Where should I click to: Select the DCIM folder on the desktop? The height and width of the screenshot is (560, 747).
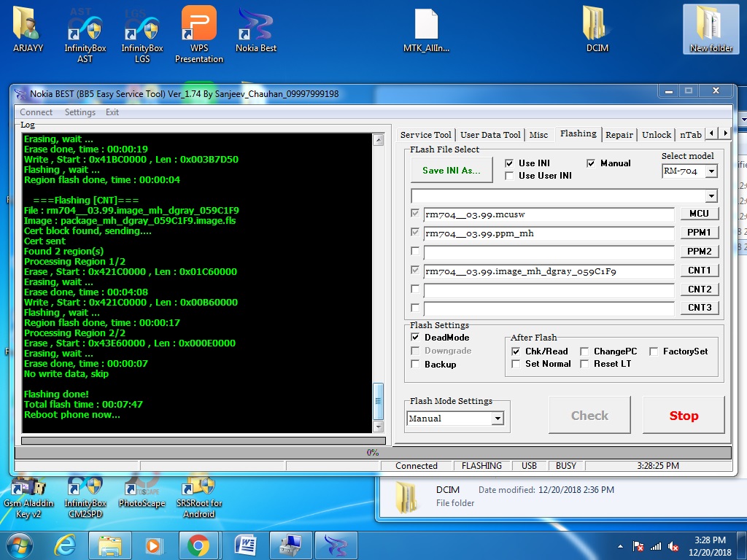coord(597,29)
